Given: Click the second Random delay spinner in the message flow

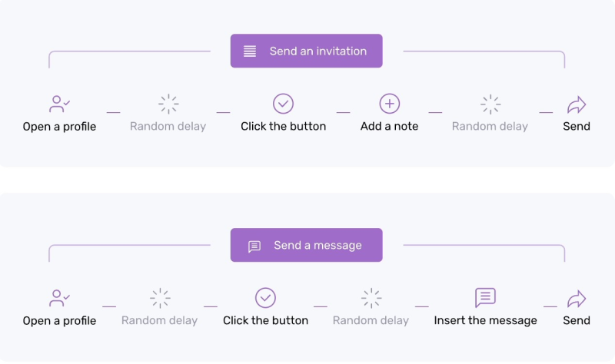Looking at the screenshot, I should point(371,298).
